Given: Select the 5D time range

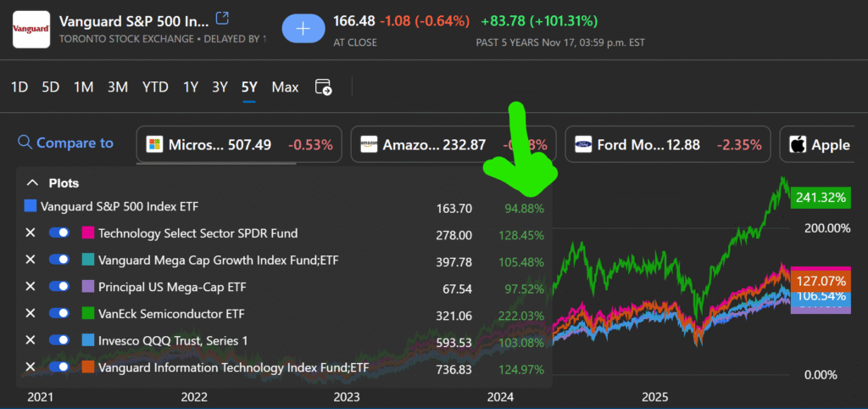Looking at the screenshot, I should [x=50, y=87].
